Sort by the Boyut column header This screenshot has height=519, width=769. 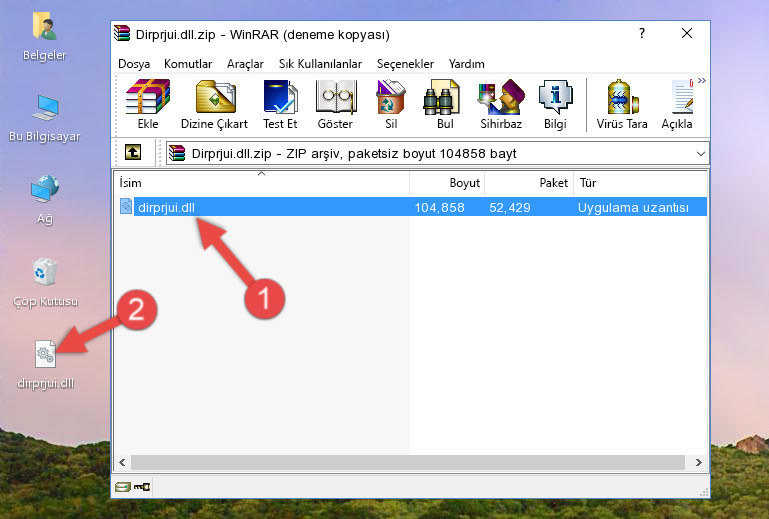pos(447,182)
